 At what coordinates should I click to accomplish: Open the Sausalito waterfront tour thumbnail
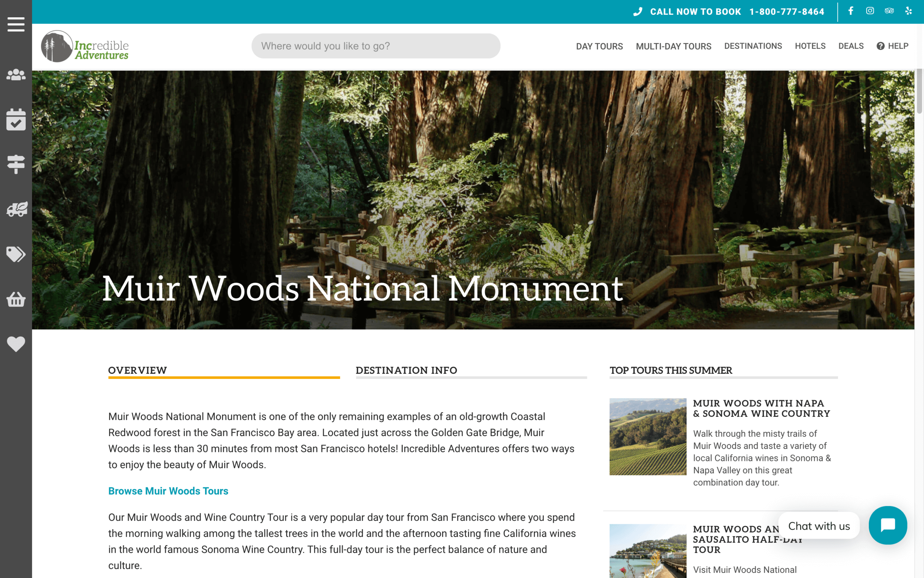pos(648,551)
